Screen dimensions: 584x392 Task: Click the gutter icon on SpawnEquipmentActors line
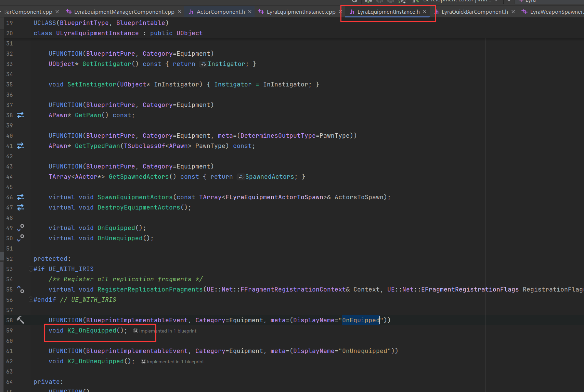click(x=21, y=197)
